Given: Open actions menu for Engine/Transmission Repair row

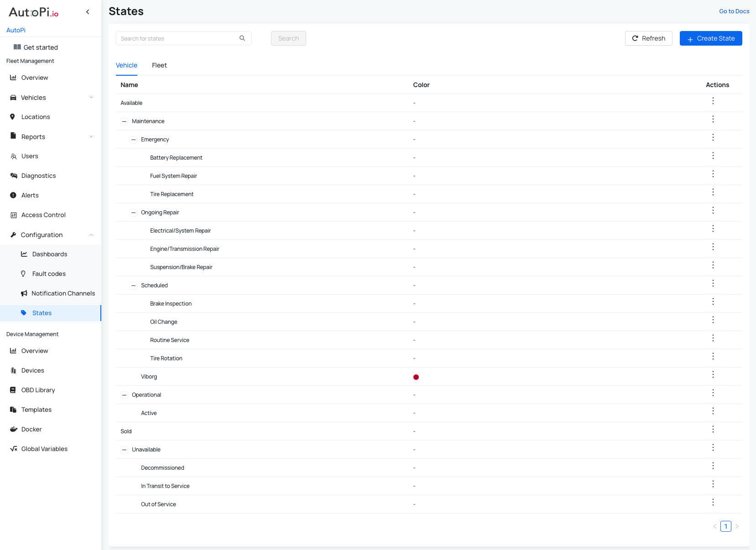Looking at the screenshot, I should pyautogui.click(x=713, y=247).
